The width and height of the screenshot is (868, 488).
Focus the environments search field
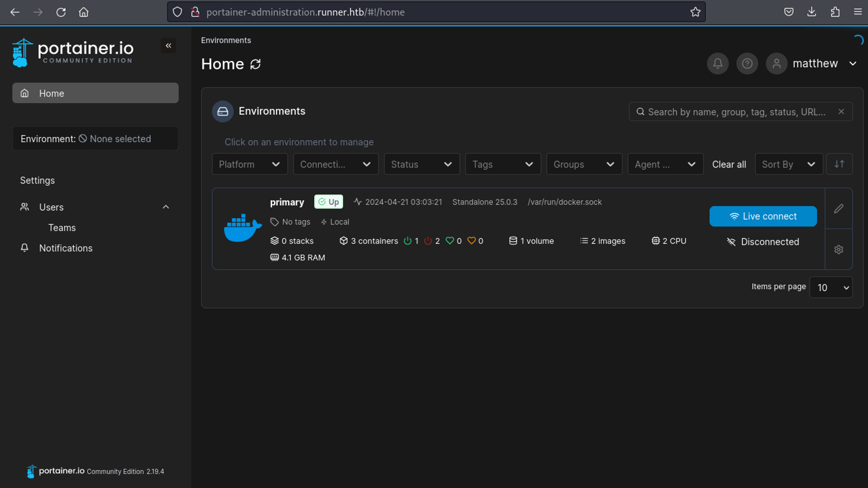click(736, 112)
